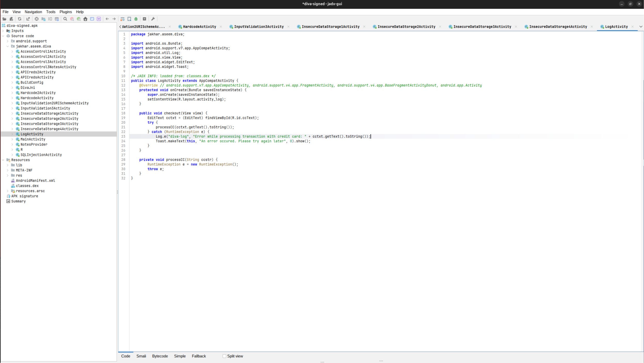
Task: Navigate forward with right arrow icon
Action: pos(114,19)
